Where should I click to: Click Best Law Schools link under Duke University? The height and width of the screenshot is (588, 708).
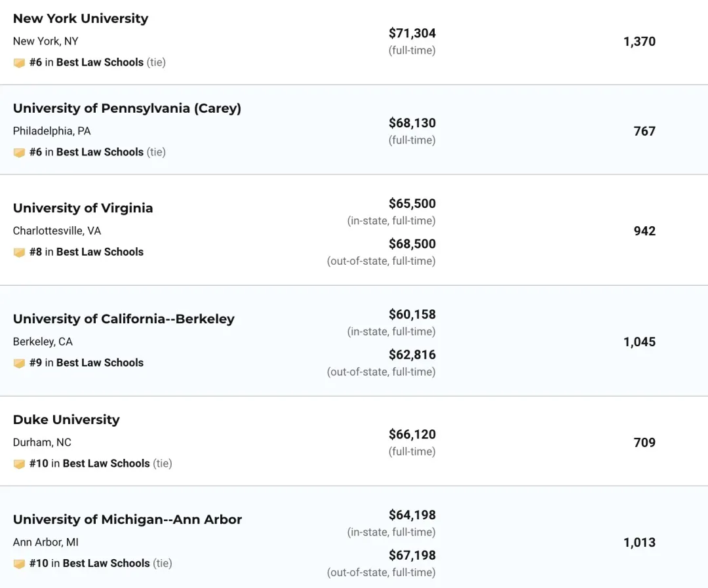[106, 463]
